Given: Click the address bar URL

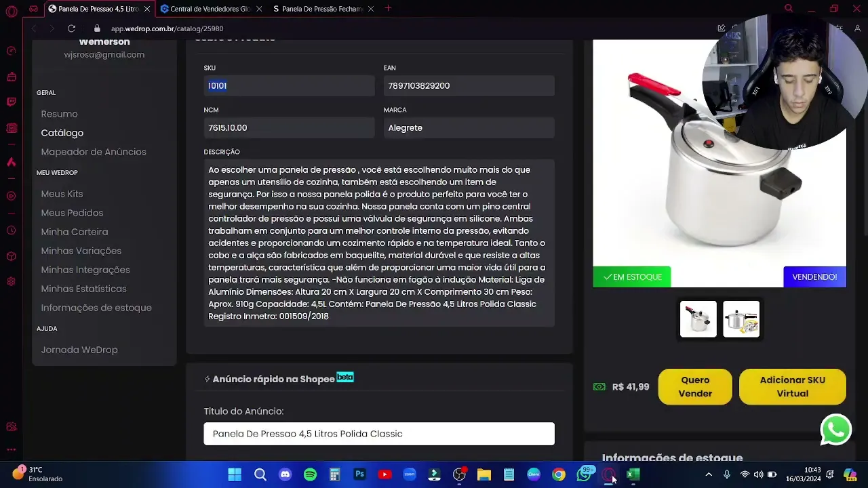Looking at the screenshot, I should click(x=167, y=28).
